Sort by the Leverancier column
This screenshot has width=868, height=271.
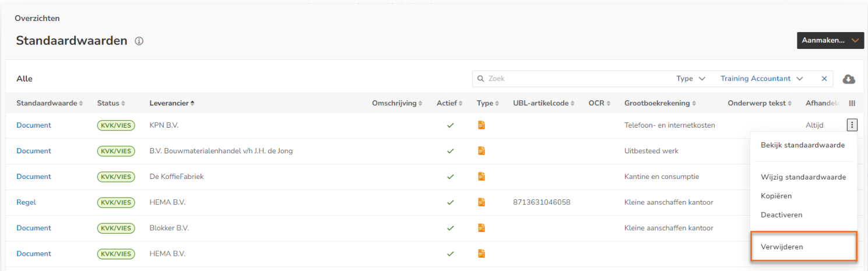[x=172, y=103]
